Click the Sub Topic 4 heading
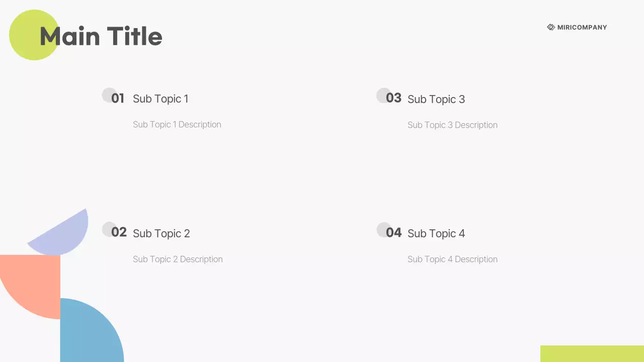This screenshot has width=644, height=362. (x=436, y=234)
